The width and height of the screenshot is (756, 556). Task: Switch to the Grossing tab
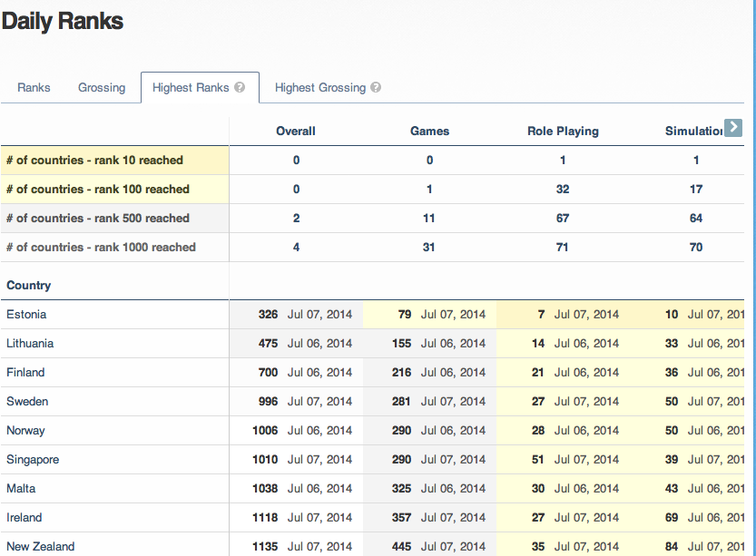coord(102,88)
